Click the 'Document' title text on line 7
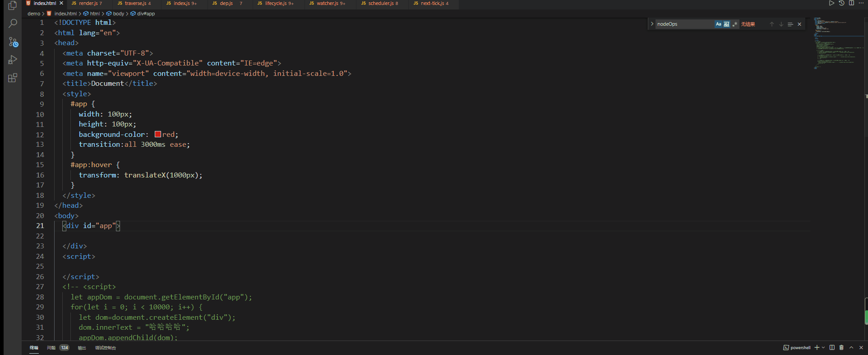868x355 pixels. 107,84
